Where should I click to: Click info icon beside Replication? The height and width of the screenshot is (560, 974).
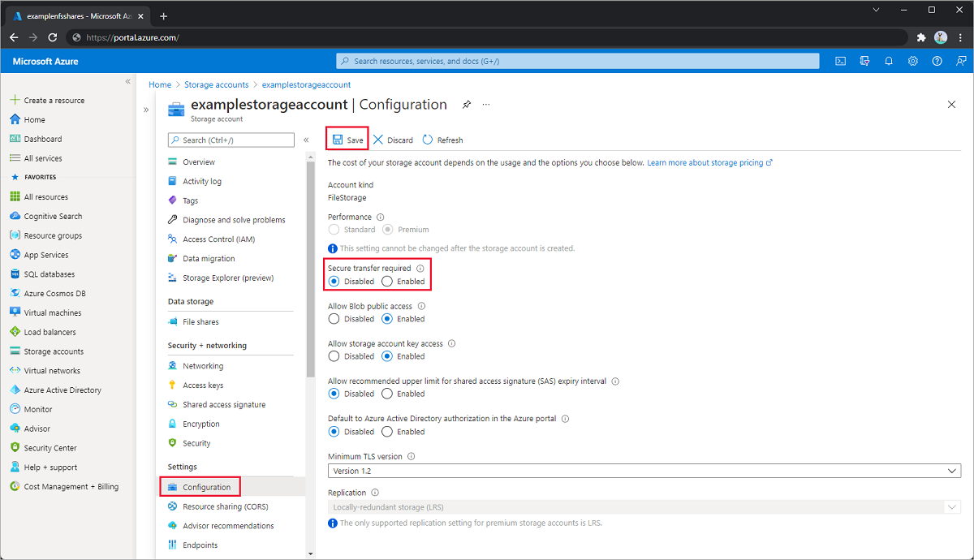click(x=375, y=493)
